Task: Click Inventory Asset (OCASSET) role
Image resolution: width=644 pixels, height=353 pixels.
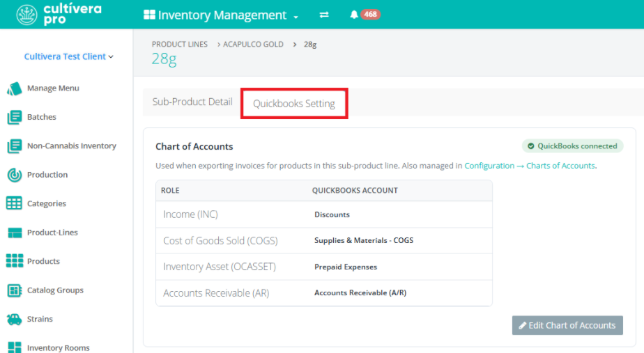Action: [x=220, y=267]
